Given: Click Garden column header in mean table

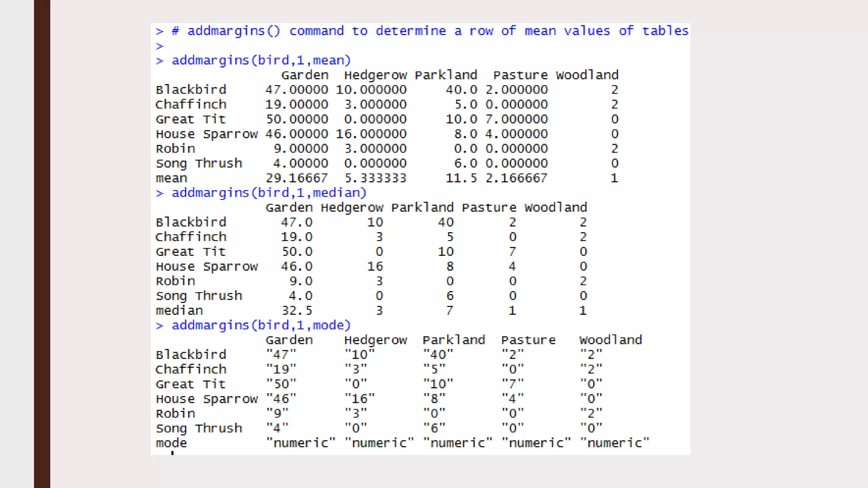Looking at the screenshot, I should coord(304,75).
